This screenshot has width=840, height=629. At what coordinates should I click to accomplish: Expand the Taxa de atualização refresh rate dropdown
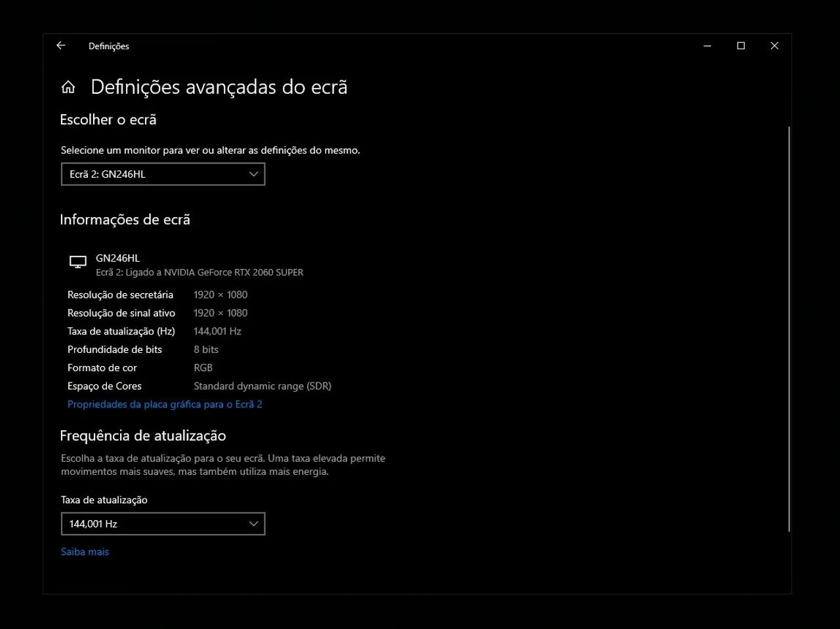pyautogui.click(x=163, y=523)
